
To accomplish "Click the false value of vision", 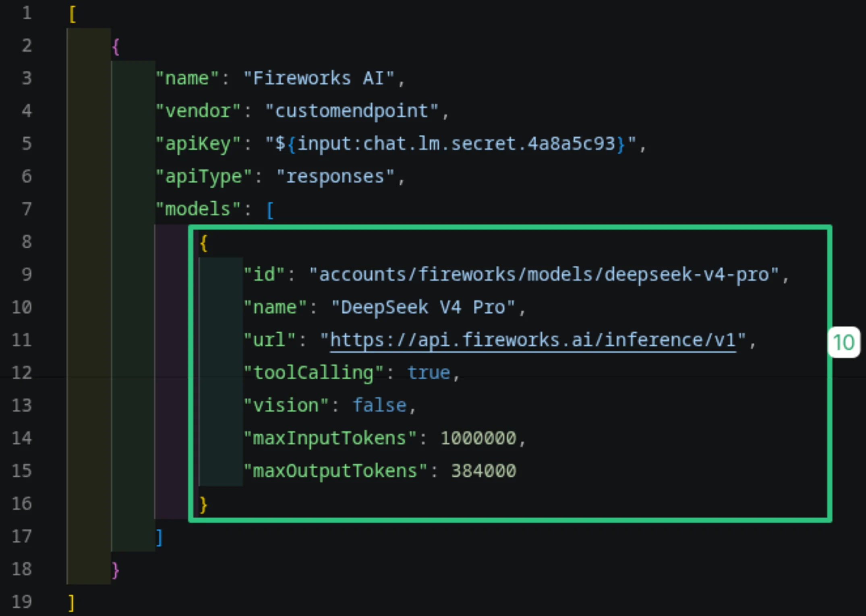I will (379, 405).
